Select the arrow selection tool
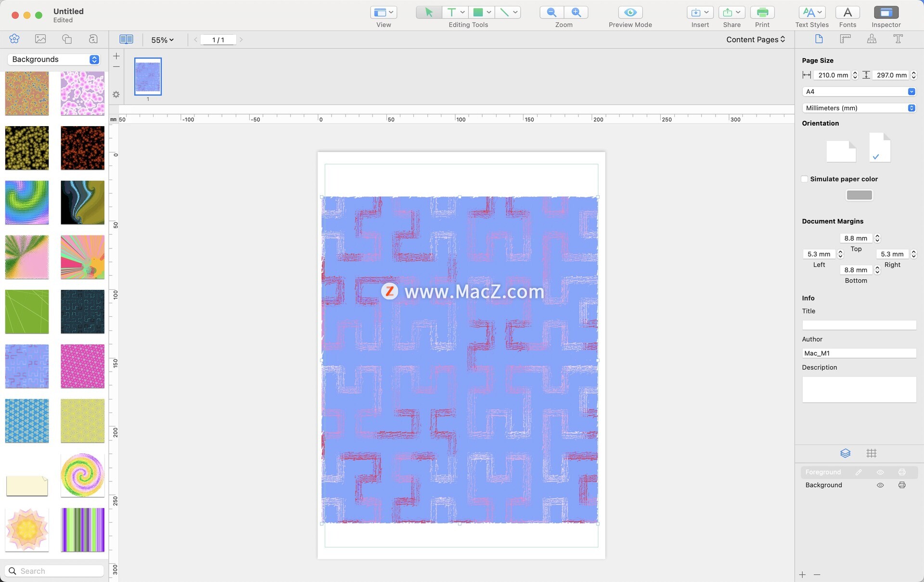This screenshot has width=924, height=582. click(428, 13)
